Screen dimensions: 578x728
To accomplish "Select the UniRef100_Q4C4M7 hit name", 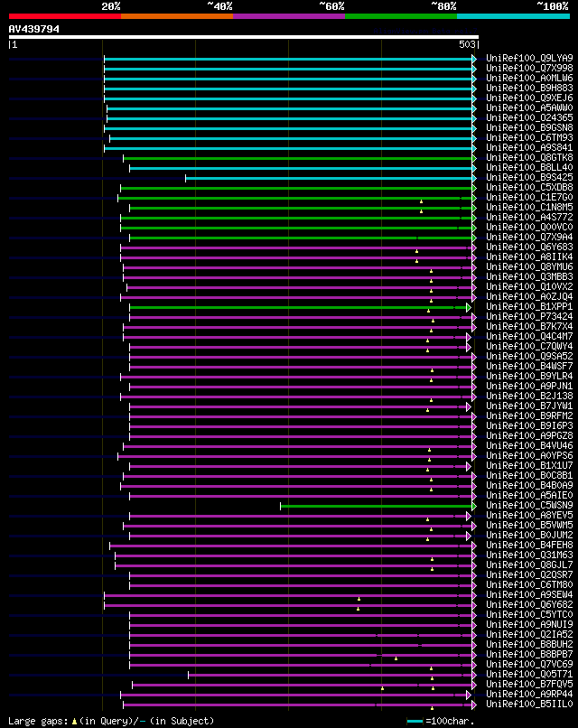I will [x=529, y=336].
